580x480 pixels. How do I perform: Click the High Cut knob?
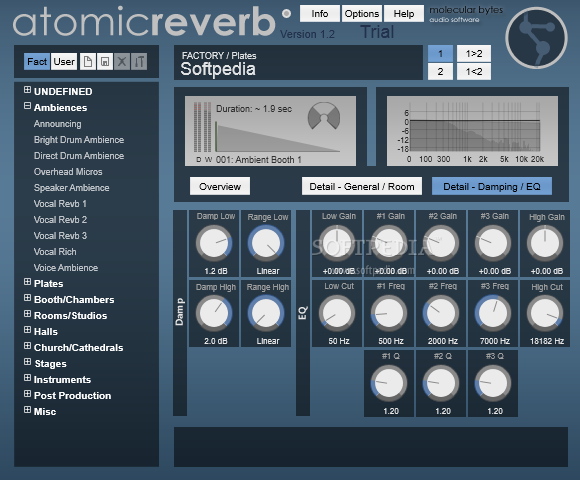click(545, 313)
